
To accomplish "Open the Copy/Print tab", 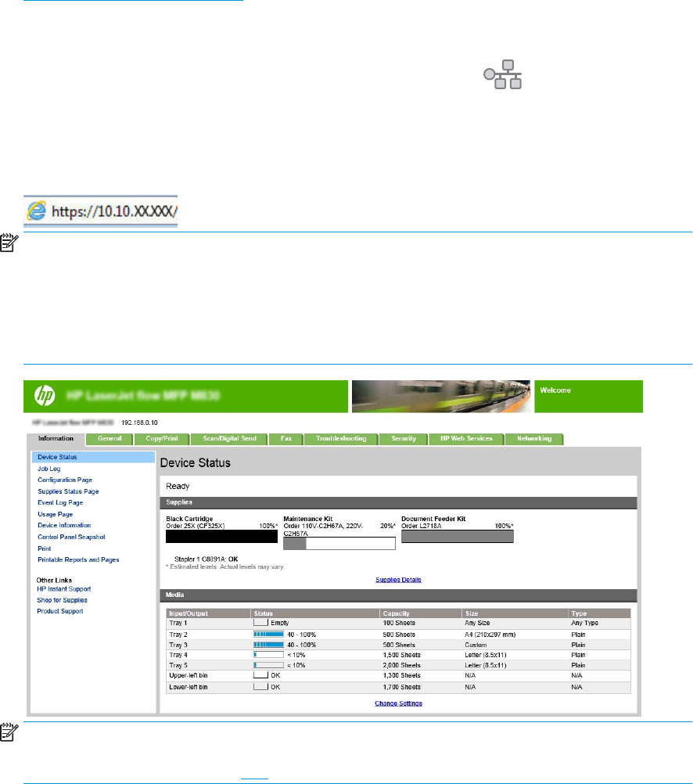I will [162, 439].
